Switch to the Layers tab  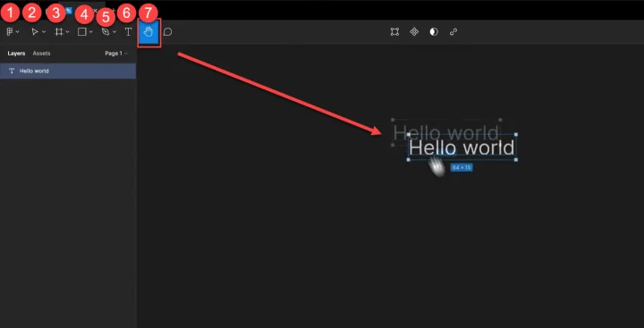tap(16, 54)
